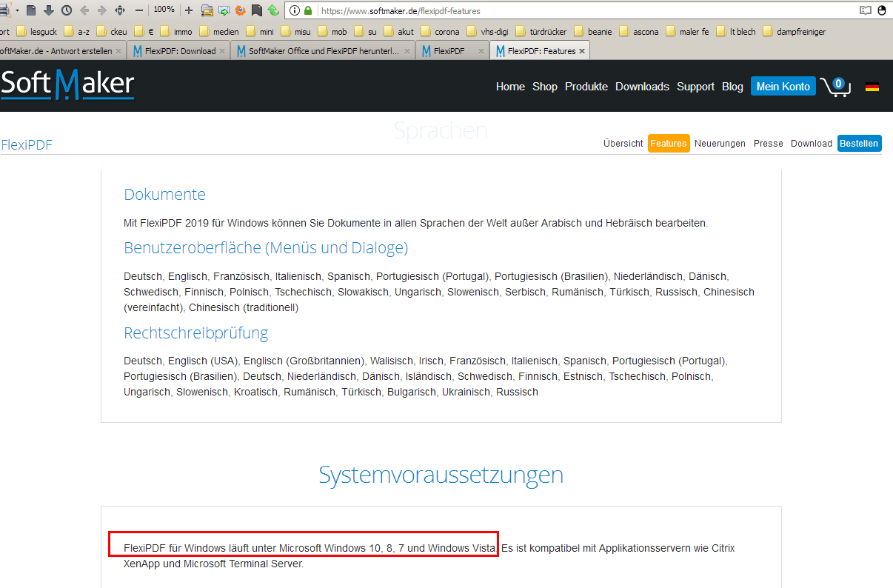Open the corona bookmark folder
This screenshot has width=893, height=588.
(x=440, y=32)
